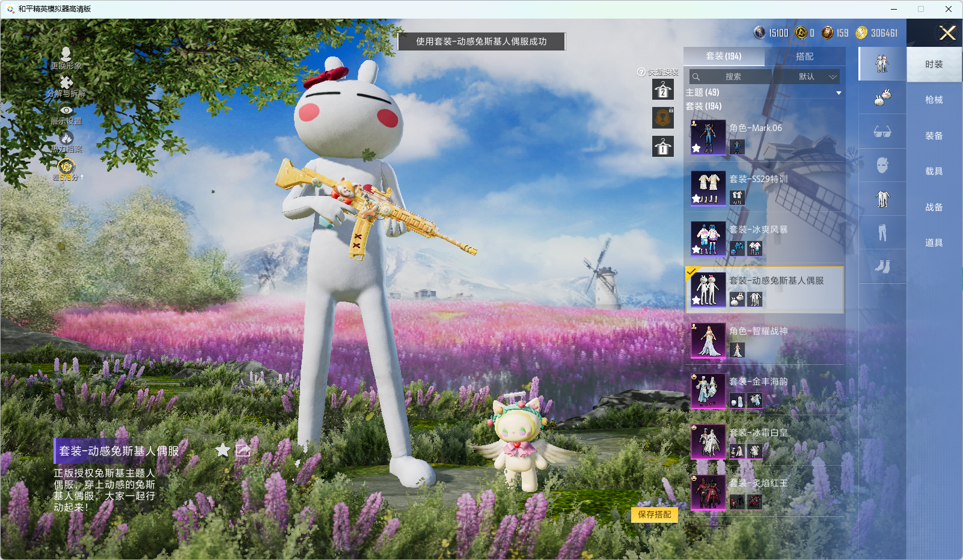Click the small component icon under 角色-Mark.06
Viewport: 963px width, 560px height.
(x=737, y=147)
